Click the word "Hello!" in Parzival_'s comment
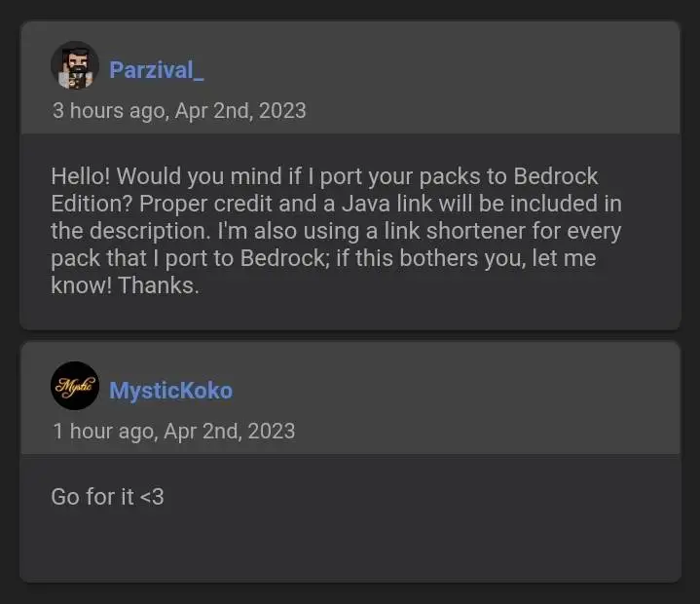This screenshot has width=700, height=604. pyautogui.click(x=80, y=177)
